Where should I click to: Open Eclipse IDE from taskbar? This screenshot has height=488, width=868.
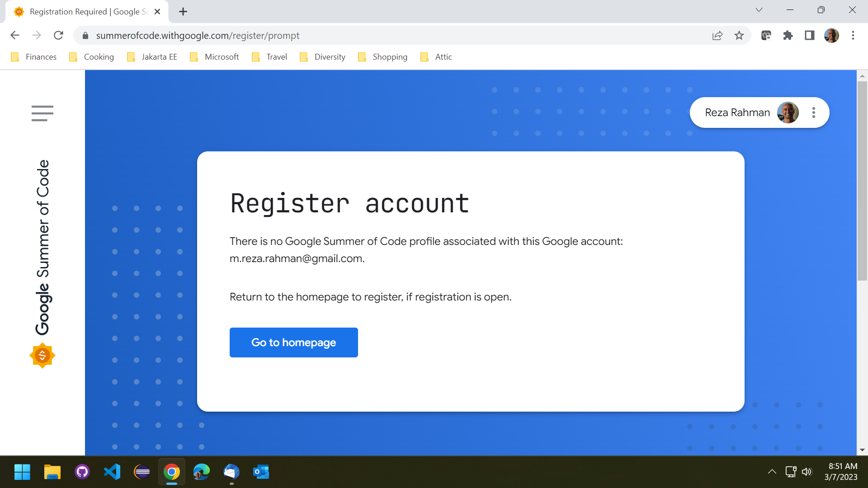pyautogui.click(x=142, y=472)
